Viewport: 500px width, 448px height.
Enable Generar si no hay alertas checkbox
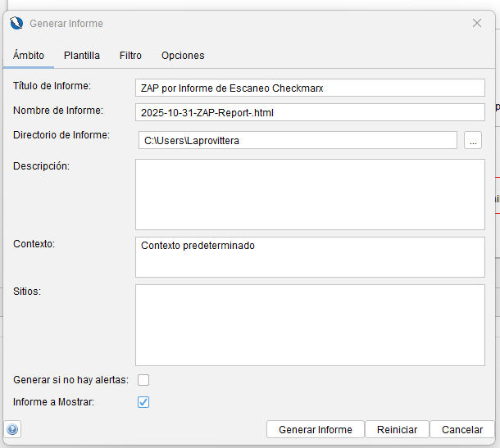pyautogui.click(x=143, y=380)
